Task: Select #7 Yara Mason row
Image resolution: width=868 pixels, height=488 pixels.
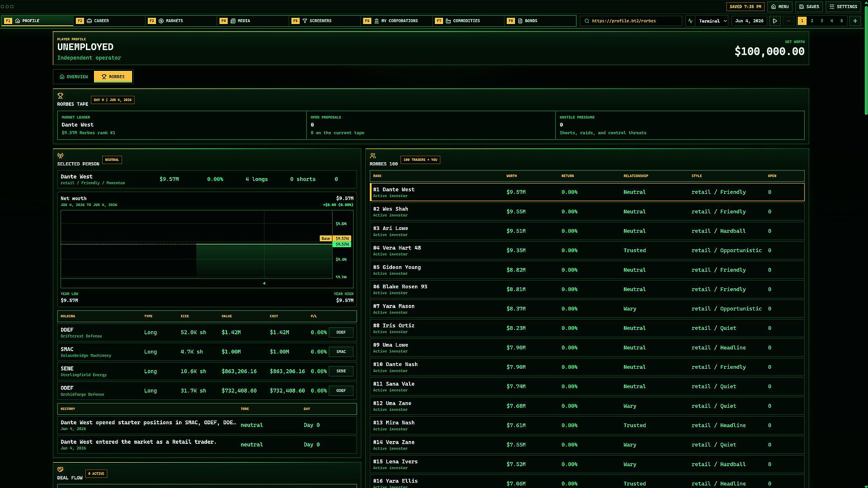Action: click(587, 309)
